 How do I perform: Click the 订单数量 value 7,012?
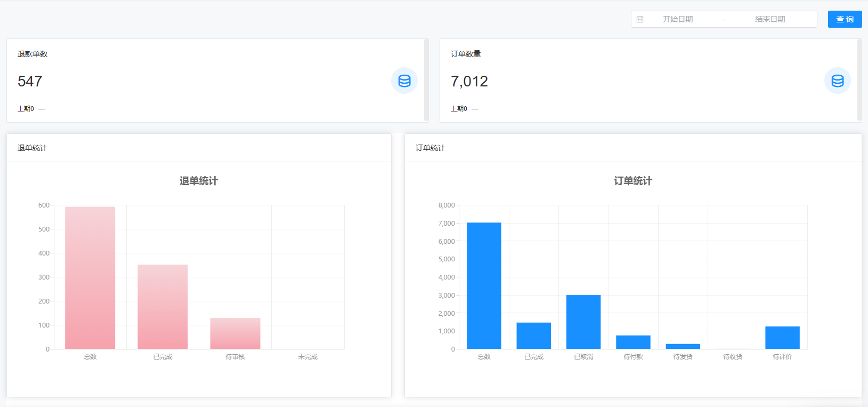[469, 81]
